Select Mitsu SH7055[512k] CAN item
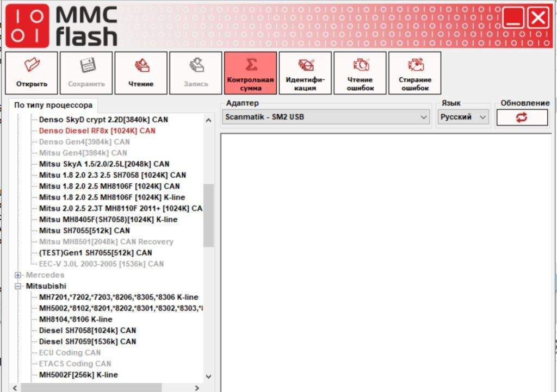 [x=84, y=231]
